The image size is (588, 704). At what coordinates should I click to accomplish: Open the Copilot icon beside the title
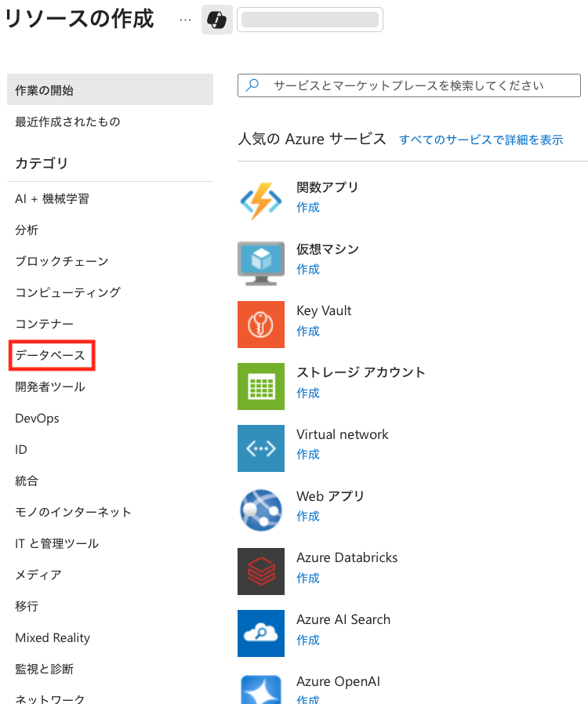217,20
